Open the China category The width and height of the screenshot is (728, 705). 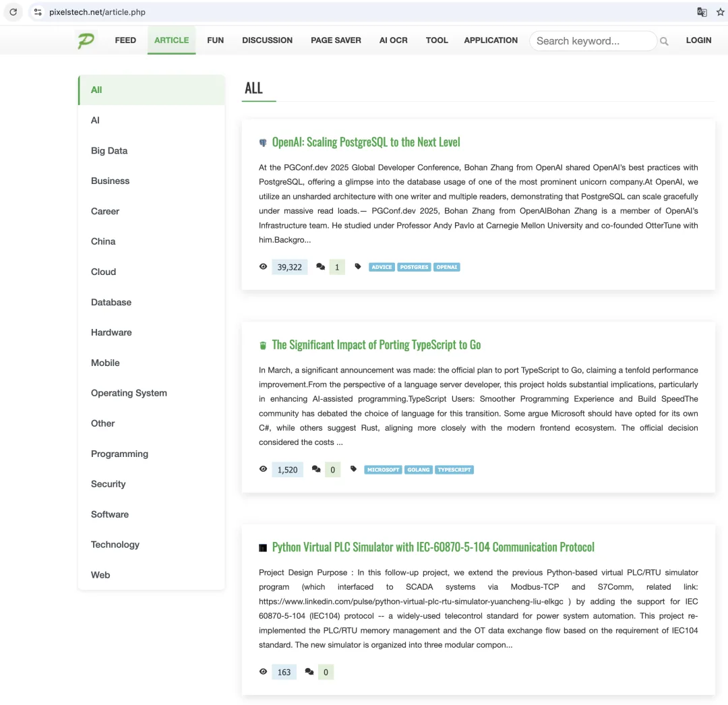pyautogui.click(x=152, y=241)
